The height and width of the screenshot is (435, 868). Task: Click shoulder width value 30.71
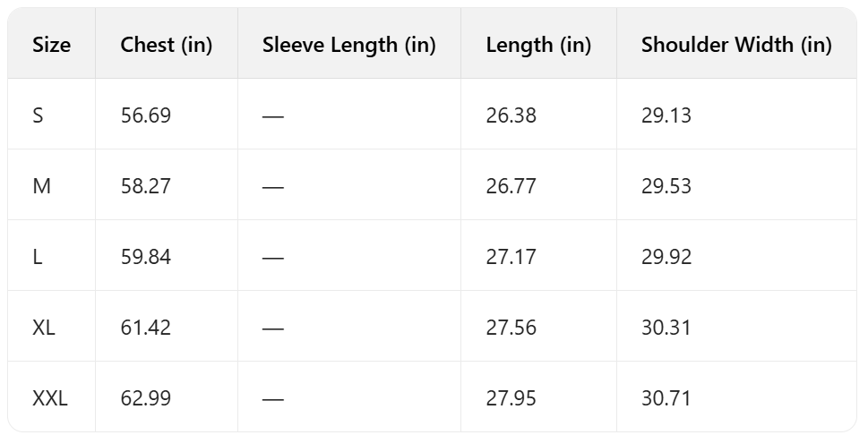coord(666,398)
